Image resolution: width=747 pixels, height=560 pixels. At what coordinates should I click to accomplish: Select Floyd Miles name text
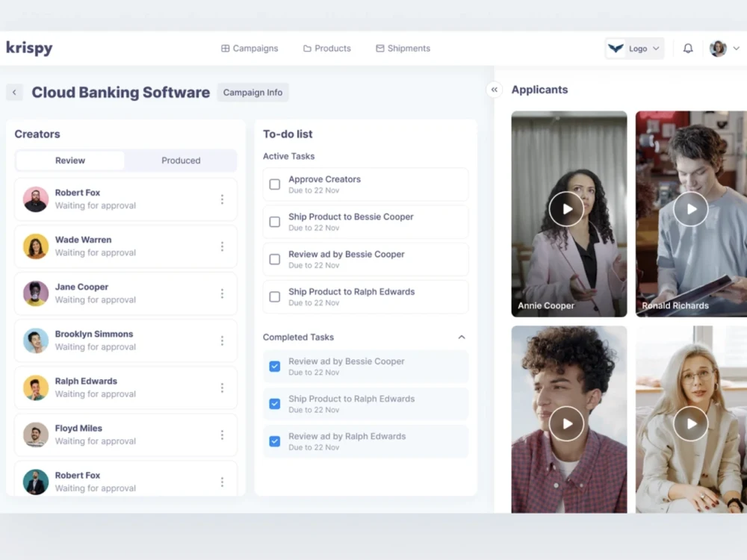(78, 428)
